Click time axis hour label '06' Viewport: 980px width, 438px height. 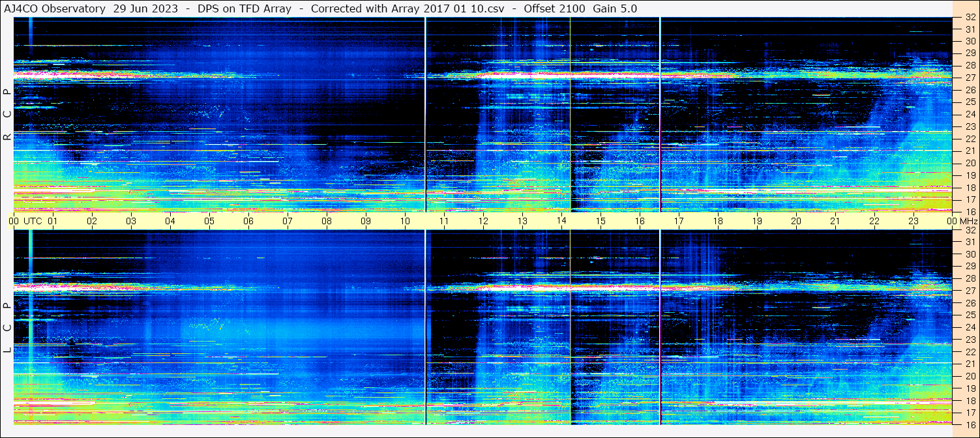[248, 221]
